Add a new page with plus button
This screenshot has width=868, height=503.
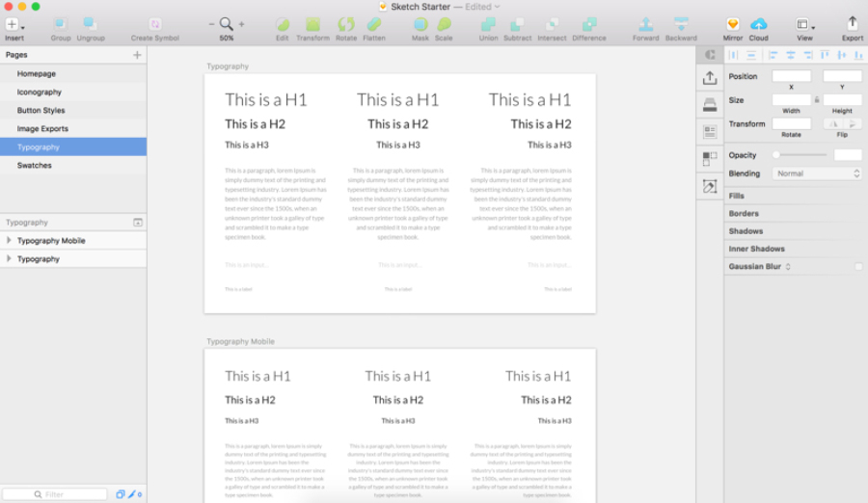tap(137, 55)
